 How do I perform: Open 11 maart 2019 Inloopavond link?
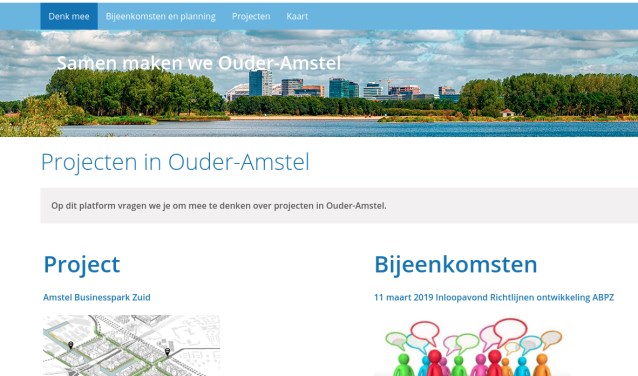[494, 297]
